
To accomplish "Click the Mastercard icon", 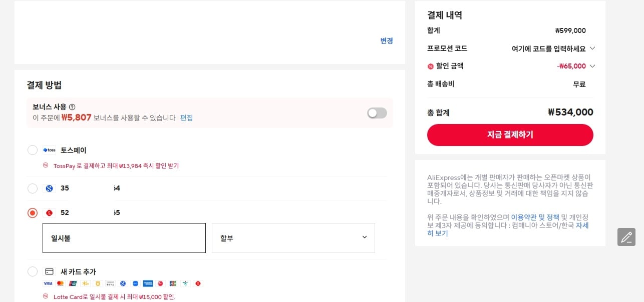I will pos(60,283).
